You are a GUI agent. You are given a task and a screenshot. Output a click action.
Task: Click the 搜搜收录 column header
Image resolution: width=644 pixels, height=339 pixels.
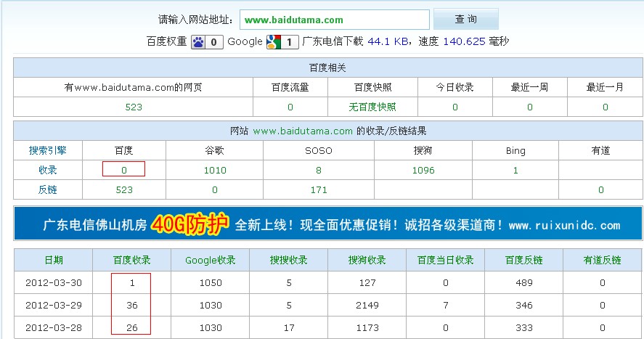click(289, 260)
